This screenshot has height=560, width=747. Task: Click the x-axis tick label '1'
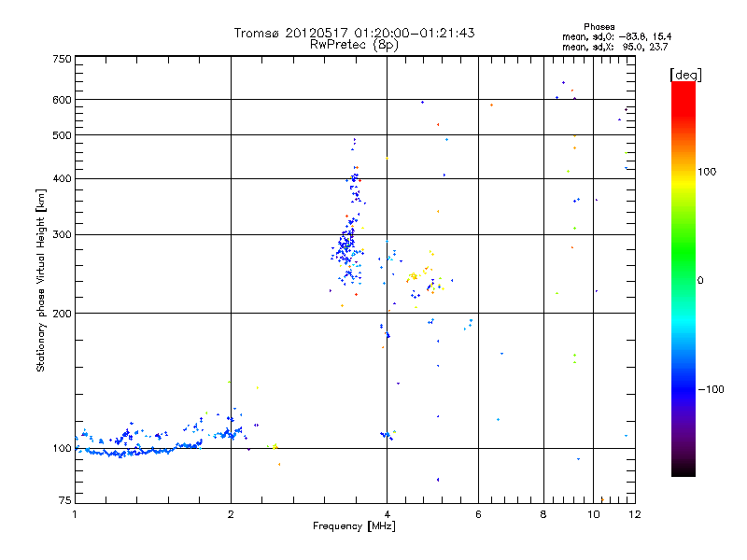click(x=75, y=514)
